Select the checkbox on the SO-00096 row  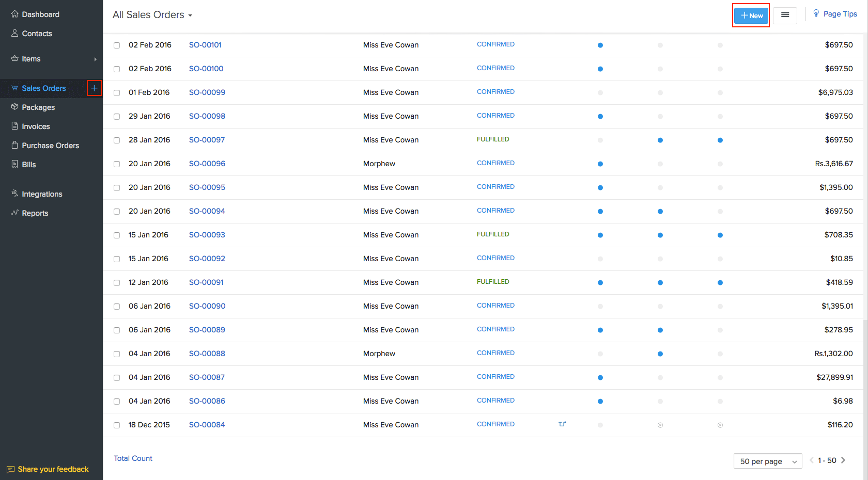(116, 164)
